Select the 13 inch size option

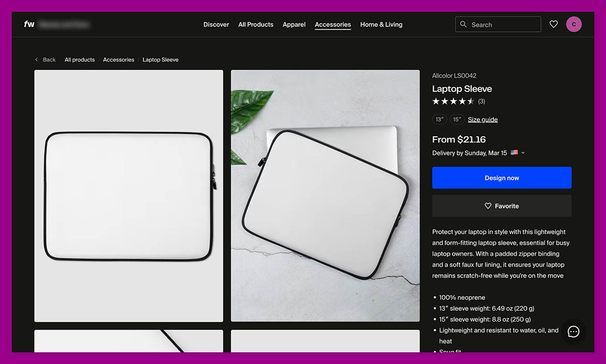439,119
